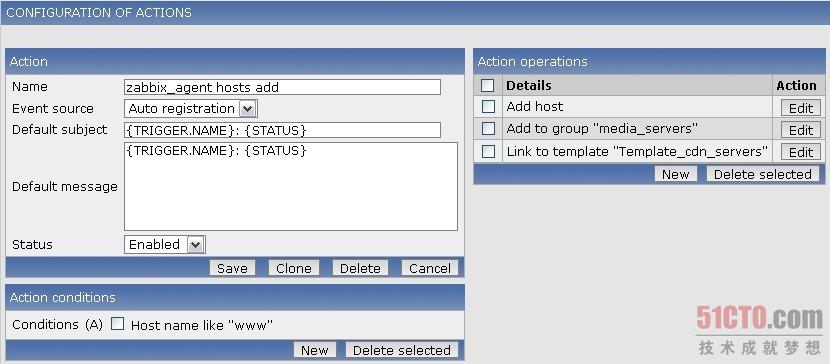Screen dimensions: 830x364
Task: Open the Event source dropdown
Action: coord(191,109)
